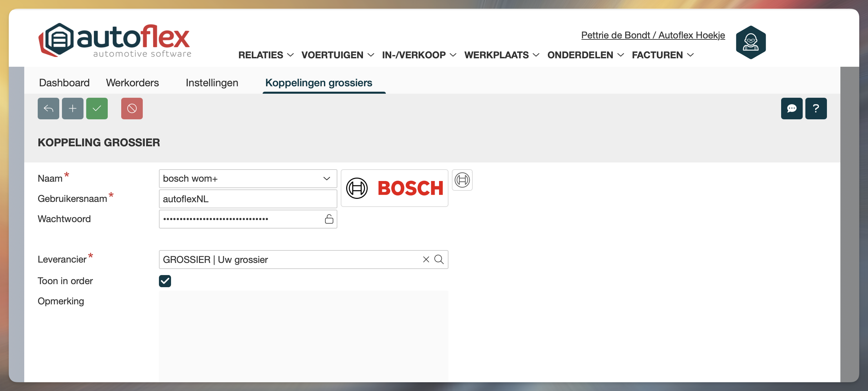Viewport: 868px width, 391px height.
Task: Click the back arrow toolbar button
Action: coord(48,108)
